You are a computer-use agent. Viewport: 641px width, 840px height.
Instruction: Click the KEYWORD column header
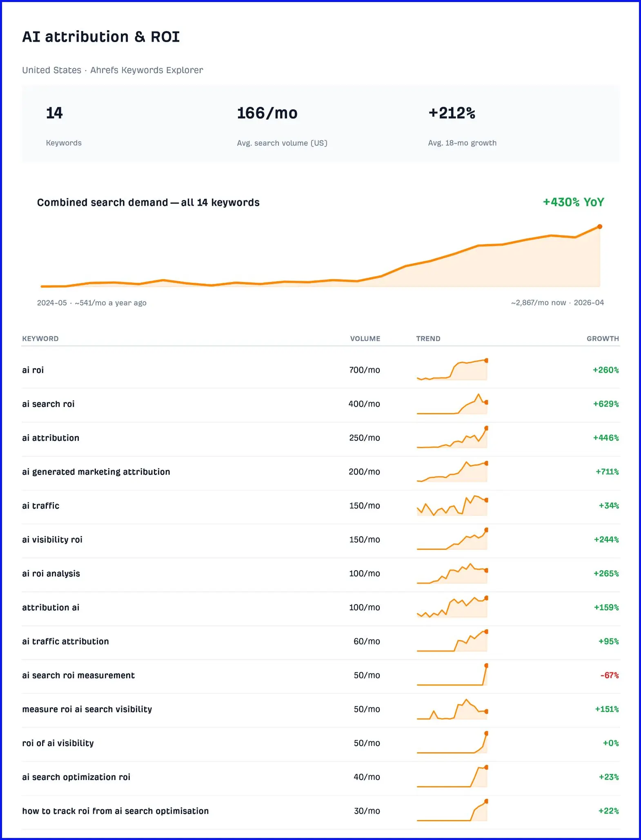(x=40, y=339)
